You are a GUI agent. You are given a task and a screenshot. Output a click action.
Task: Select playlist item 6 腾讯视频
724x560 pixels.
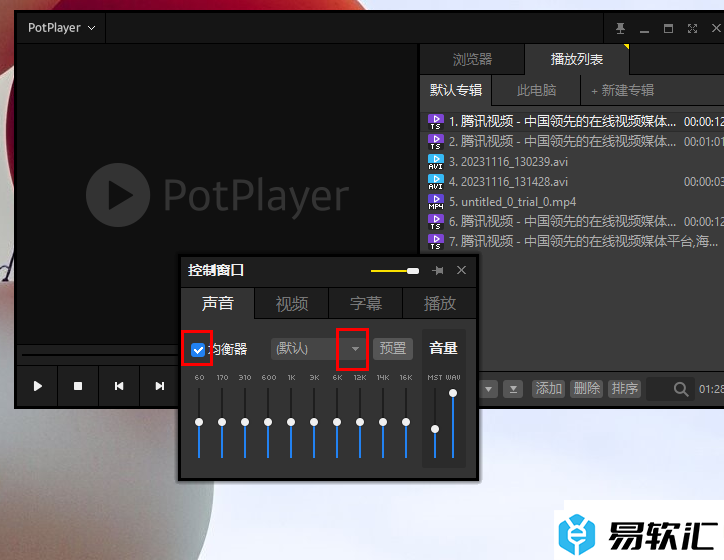point(573,222)
